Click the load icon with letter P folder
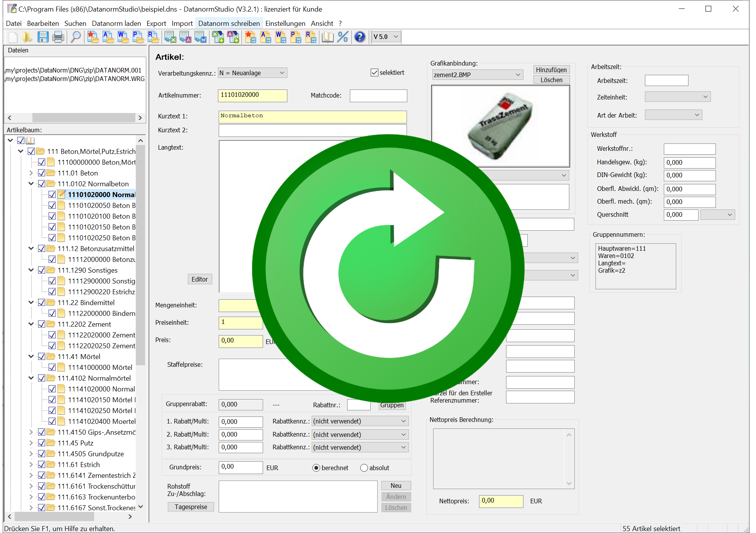The width and height of the screenshot is (756, 533). click(x=138, y=37)
